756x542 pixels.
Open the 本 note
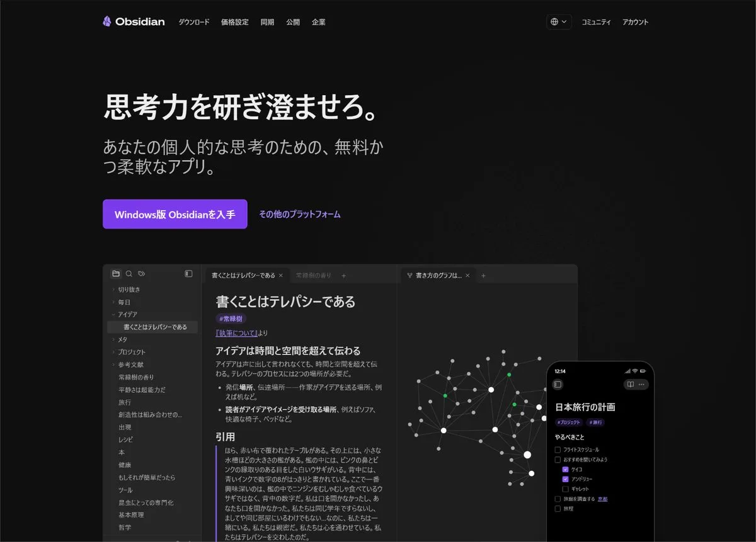tap(122, 452)
